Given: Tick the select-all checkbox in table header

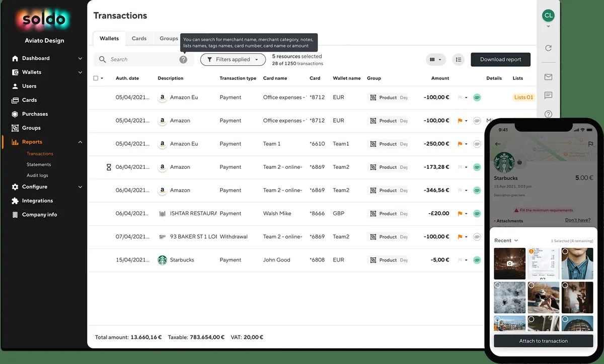Looking at the screenshot, I should 96,78.
